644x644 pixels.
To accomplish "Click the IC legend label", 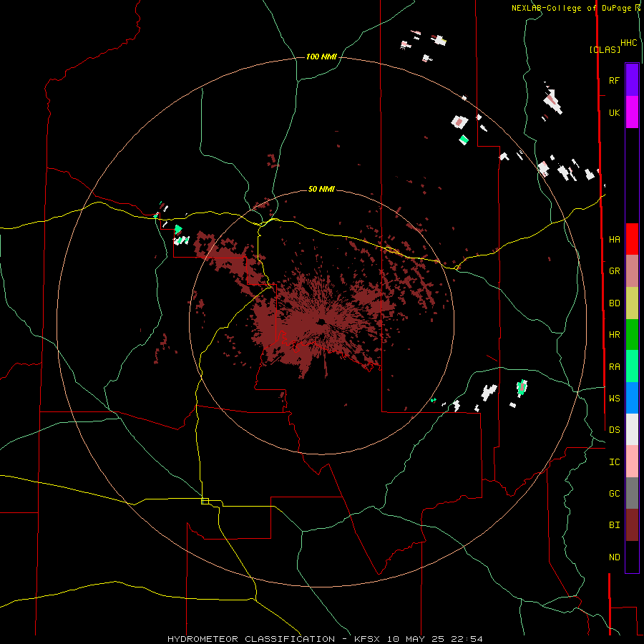I will pos(614,462).
